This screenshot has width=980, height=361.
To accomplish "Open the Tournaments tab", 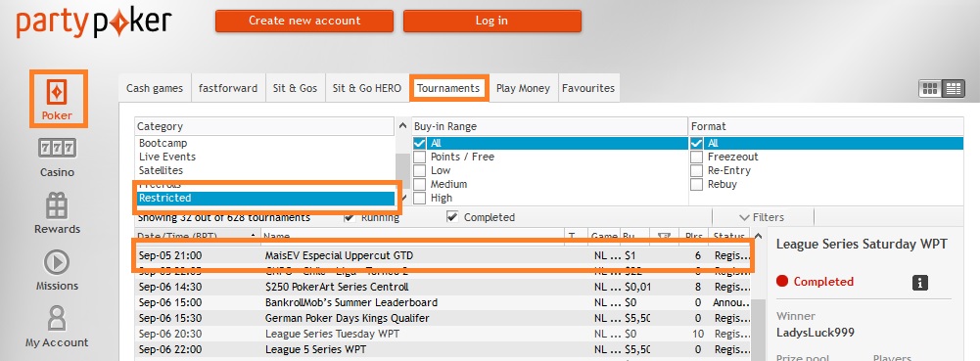I will coord(448,88).
